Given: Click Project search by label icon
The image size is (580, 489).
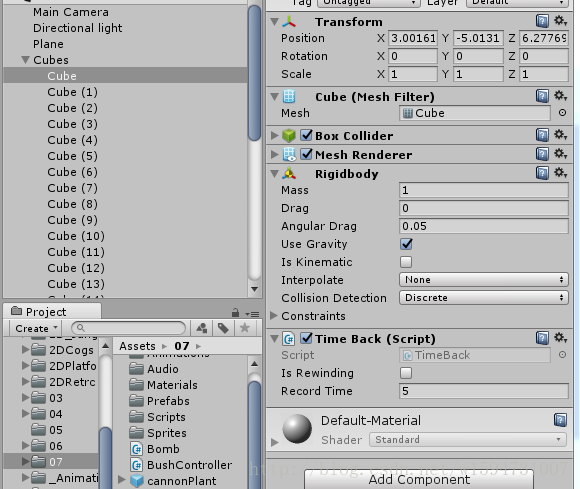Looking at the screenshot, I should click(223, 328).
